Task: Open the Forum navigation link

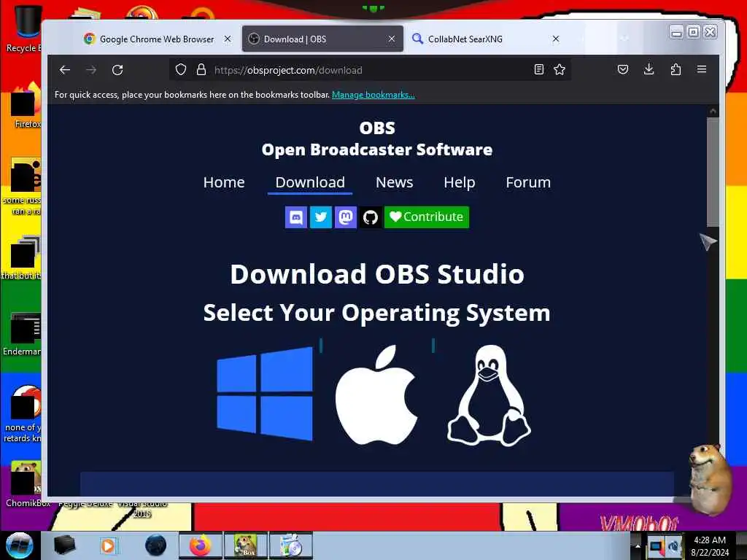Action: tap(528, 182)
